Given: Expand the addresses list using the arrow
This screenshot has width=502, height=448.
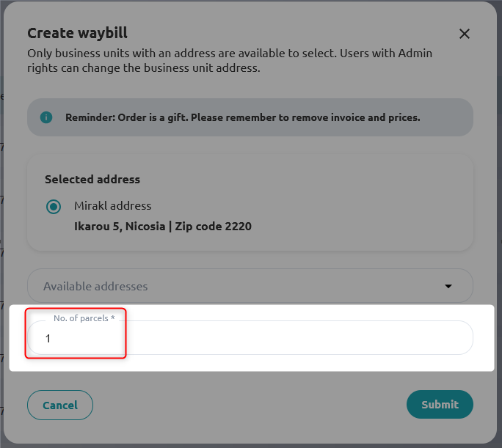Looking at the screenshot, I should pos(449,287).
